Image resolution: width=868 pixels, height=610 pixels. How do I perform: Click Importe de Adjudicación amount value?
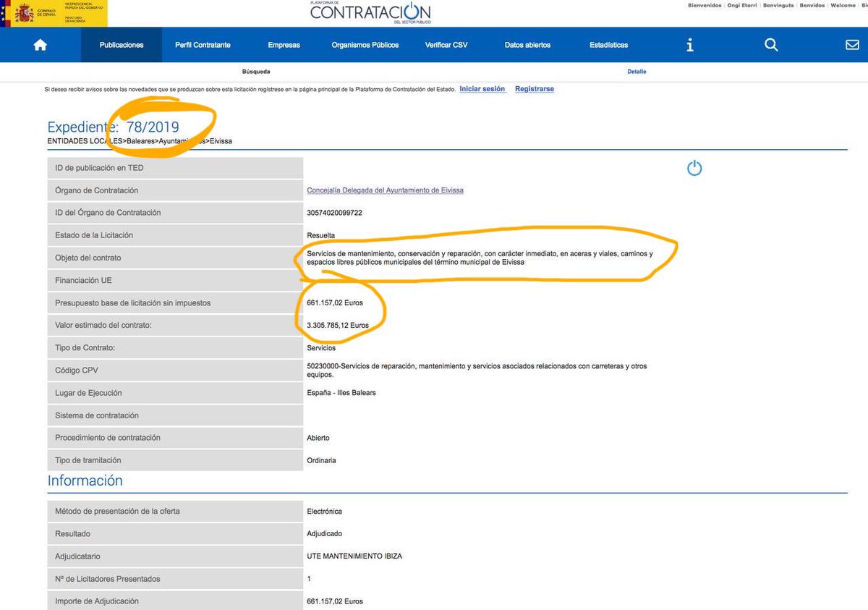pyautogui.click(x=335, y=601)
